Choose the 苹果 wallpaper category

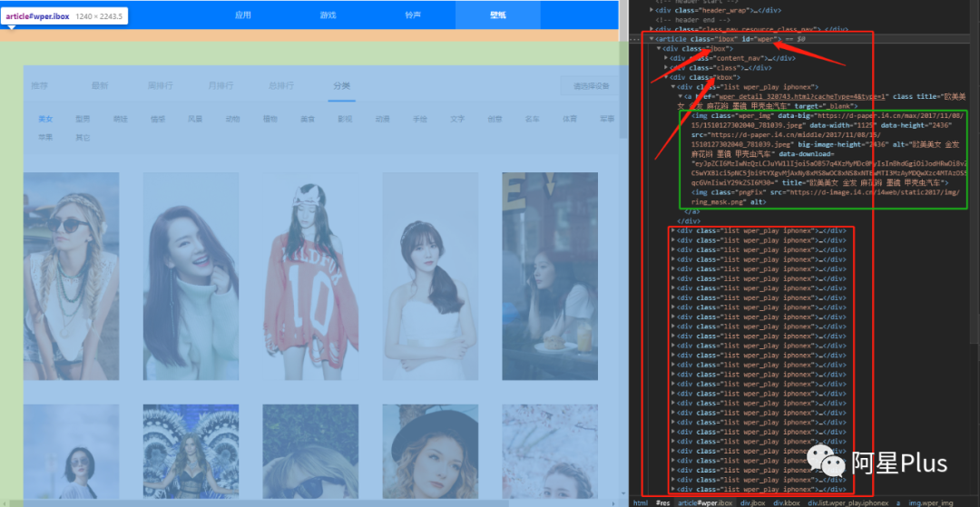(45, 137)
